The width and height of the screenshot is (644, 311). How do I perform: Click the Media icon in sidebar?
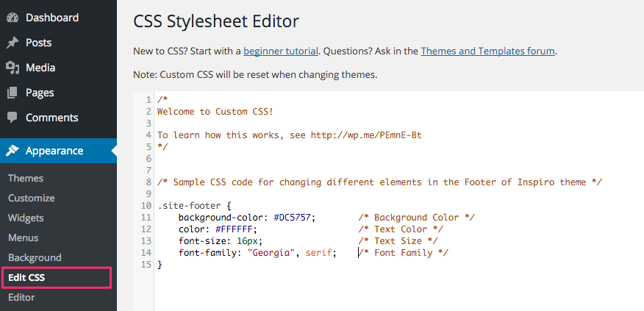coord(12,68)
